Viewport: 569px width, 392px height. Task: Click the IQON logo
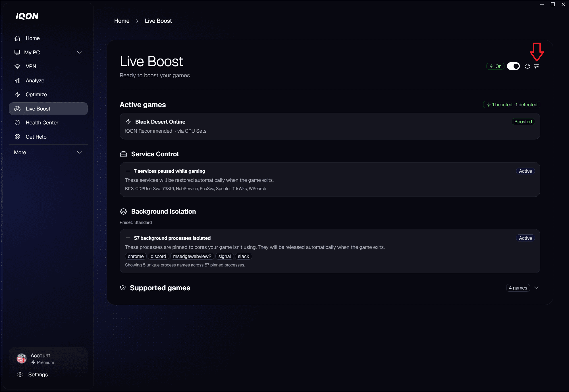point(27,16)
